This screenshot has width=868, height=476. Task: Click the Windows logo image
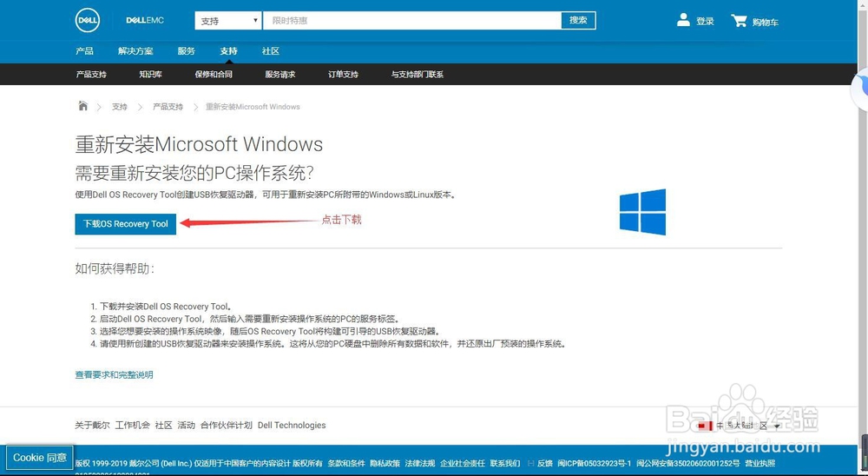click(x=642, y=212)
